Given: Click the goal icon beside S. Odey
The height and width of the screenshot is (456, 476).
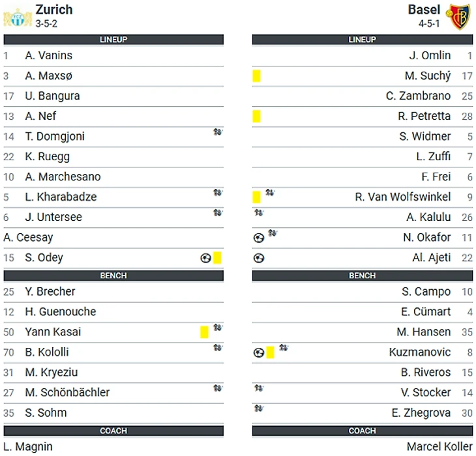Looking at the screenshot, I should pyautogui.click(x=205, y=258).
